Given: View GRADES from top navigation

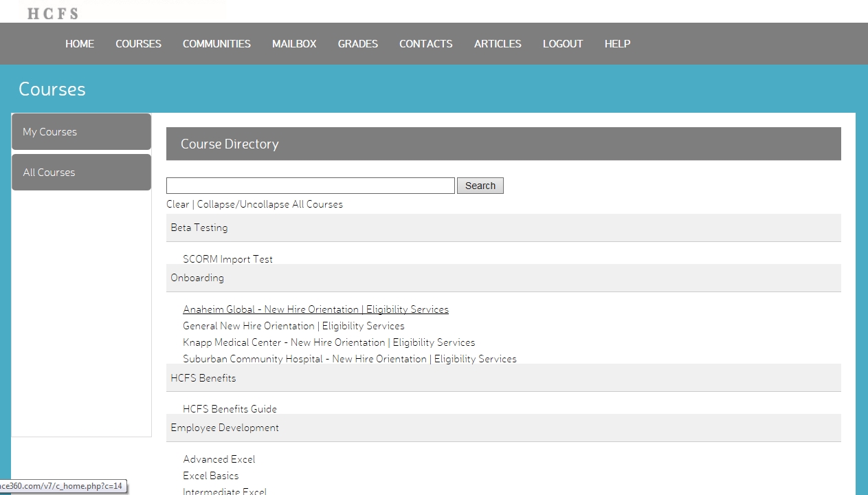Looking at the screenshot, I should (x=357, y=44).
